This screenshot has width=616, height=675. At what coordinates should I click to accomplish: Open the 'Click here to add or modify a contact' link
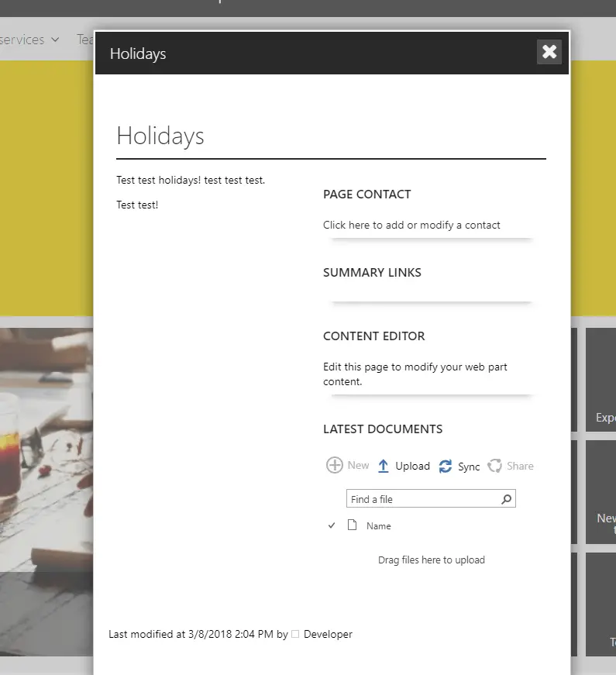click(x=411, y=225)
